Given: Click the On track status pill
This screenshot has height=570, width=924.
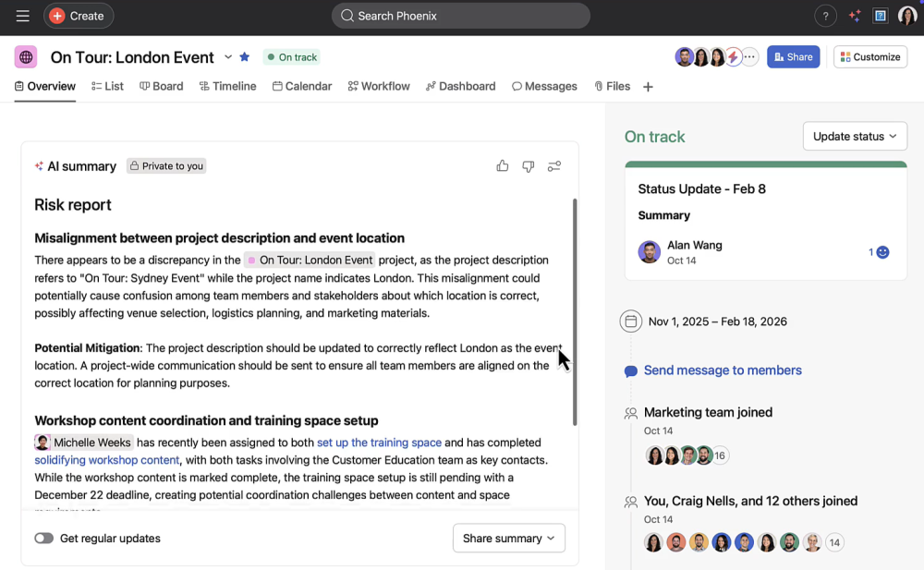Looking at the screenshot, I should pyautogui.click(x=292, y=57).
